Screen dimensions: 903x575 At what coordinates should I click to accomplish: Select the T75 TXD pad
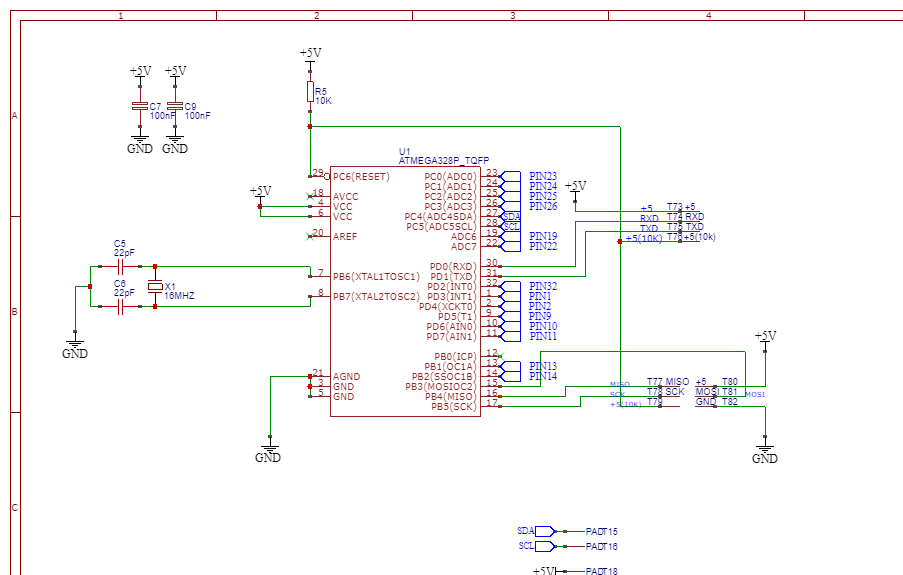[685, 227]
